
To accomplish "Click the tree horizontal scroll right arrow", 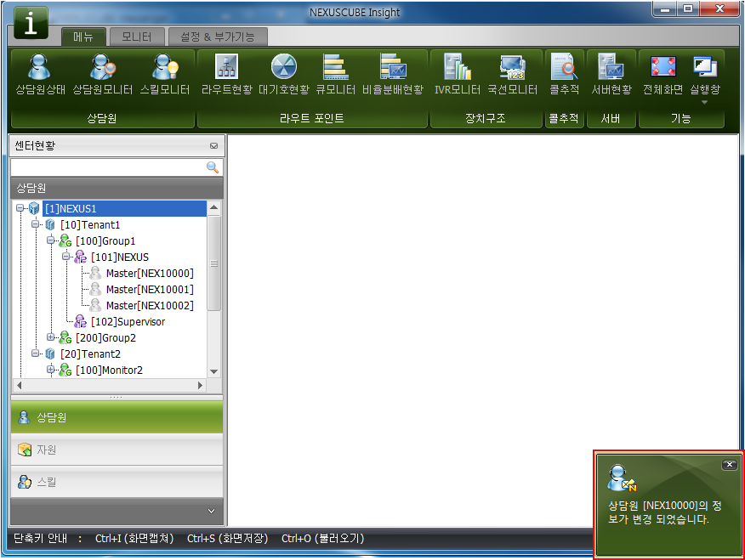I will 201,385.
